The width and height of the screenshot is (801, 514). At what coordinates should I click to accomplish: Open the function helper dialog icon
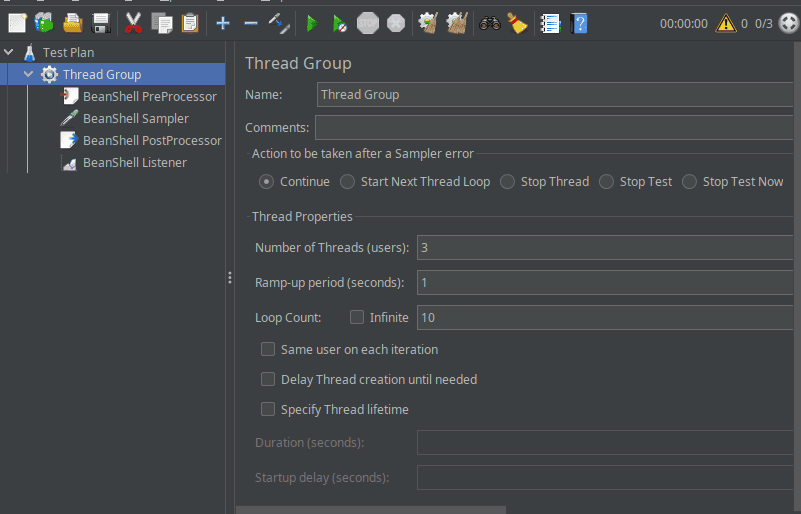pyautogui.click(x=551, y=23)
